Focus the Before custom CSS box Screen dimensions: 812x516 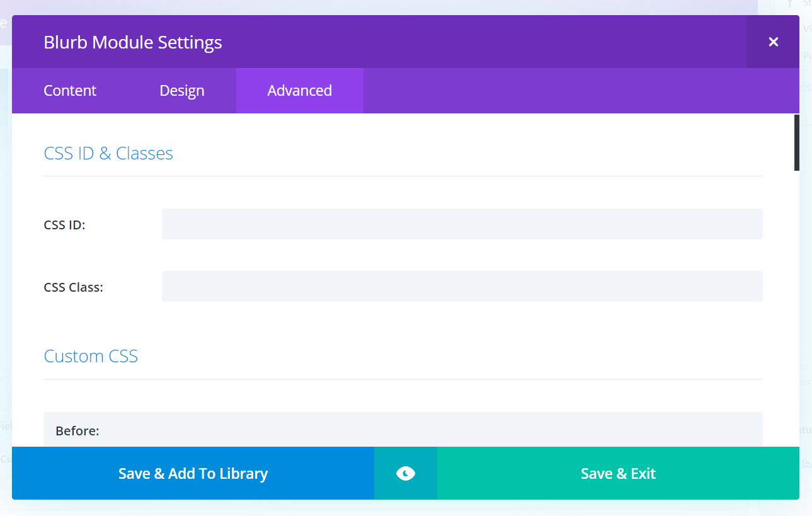coord(403,430)
